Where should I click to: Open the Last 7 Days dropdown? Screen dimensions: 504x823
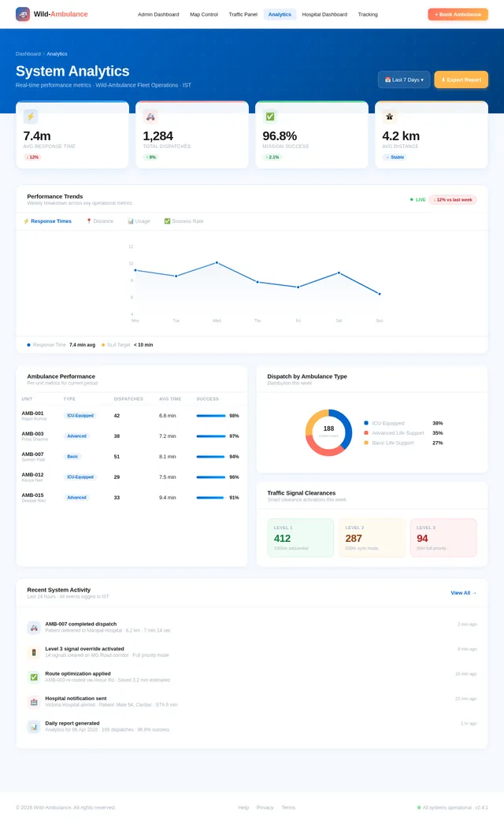point(404,80)
